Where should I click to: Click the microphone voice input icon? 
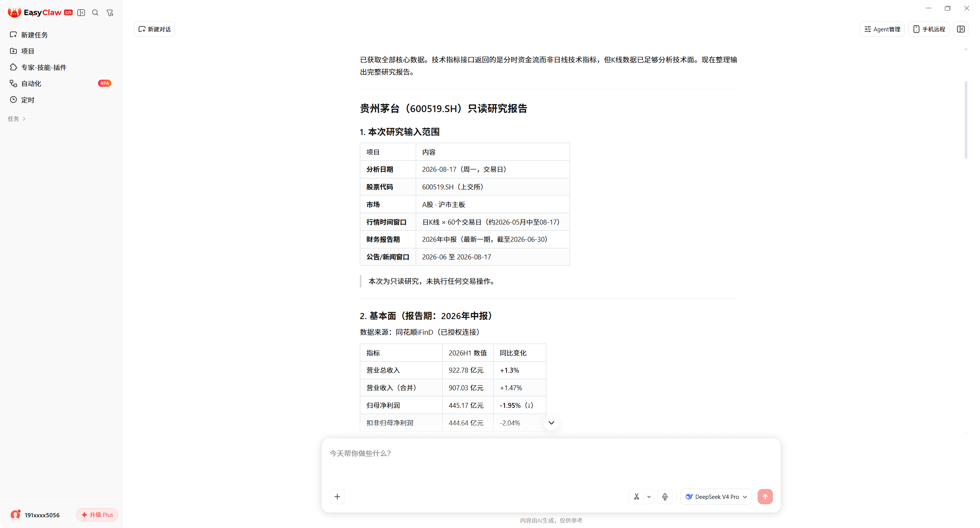coord(665,497)
